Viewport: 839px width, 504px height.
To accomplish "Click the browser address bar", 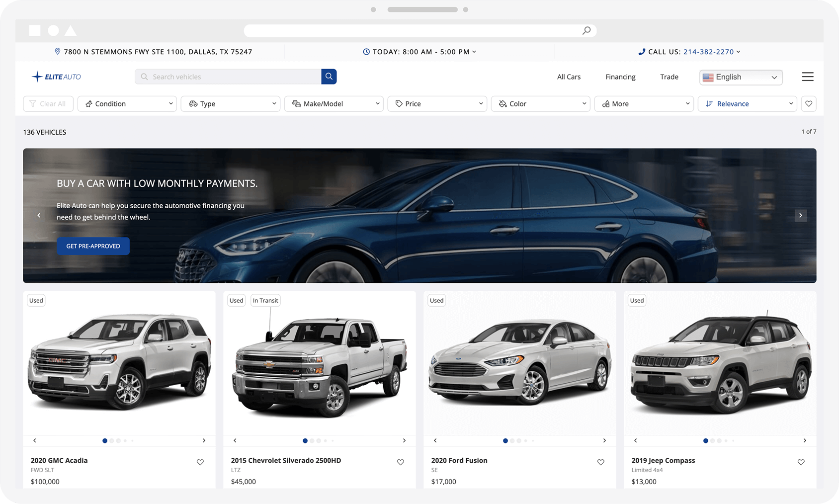I will 420,31.
